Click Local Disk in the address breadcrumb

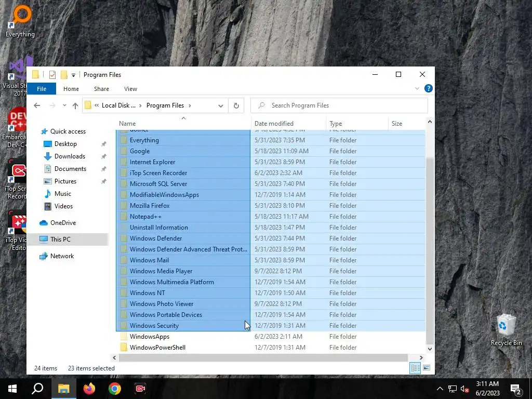pos(118,105)
